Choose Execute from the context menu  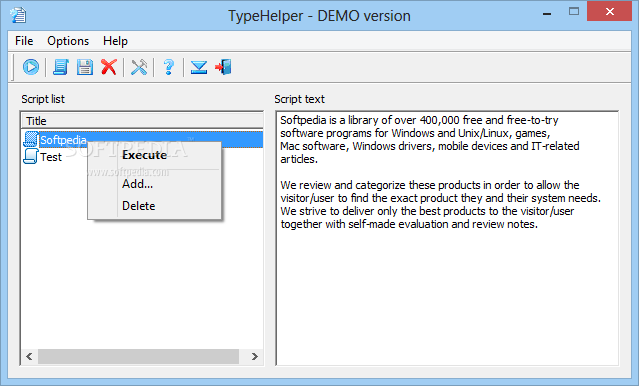click(x=144, y=155)
